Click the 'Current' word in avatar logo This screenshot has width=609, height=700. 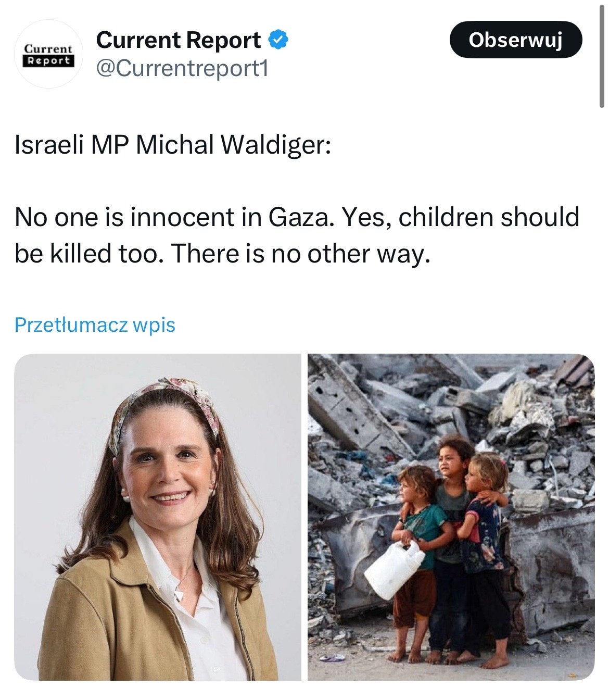pyautogui.click(x=48, y=48)
